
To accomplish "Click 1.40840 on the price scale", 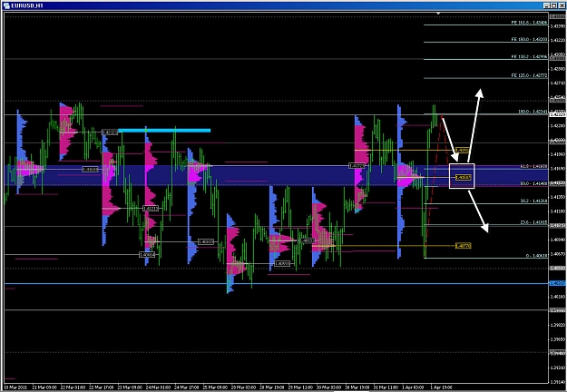I will pyautogui.click(x=558, y=240).
